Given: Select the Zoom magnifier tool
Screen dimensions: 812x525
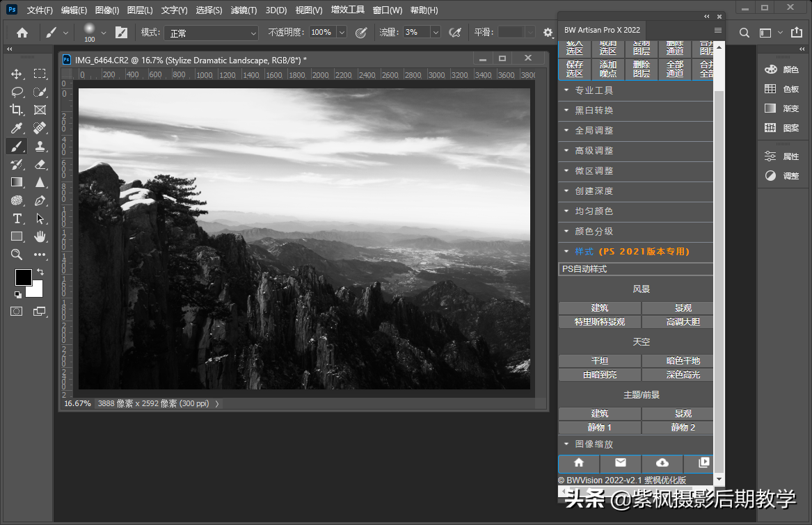Looking at the screenshot, I should point(17,255).
